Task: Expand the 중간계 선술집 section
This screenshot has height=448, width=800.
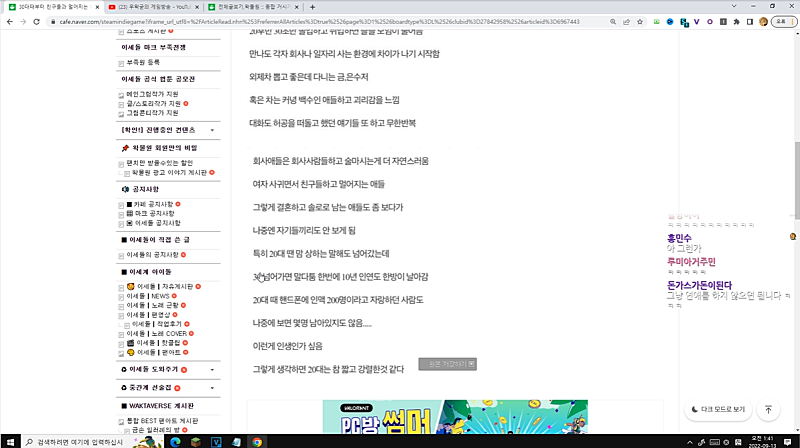Action: pos(212,388)
